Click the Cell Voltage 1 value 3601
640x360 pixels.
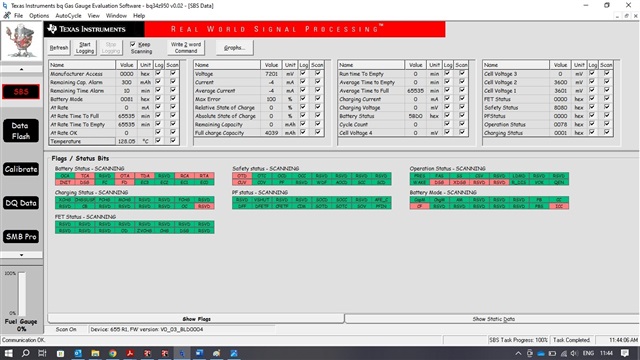[x=560, y=91]
